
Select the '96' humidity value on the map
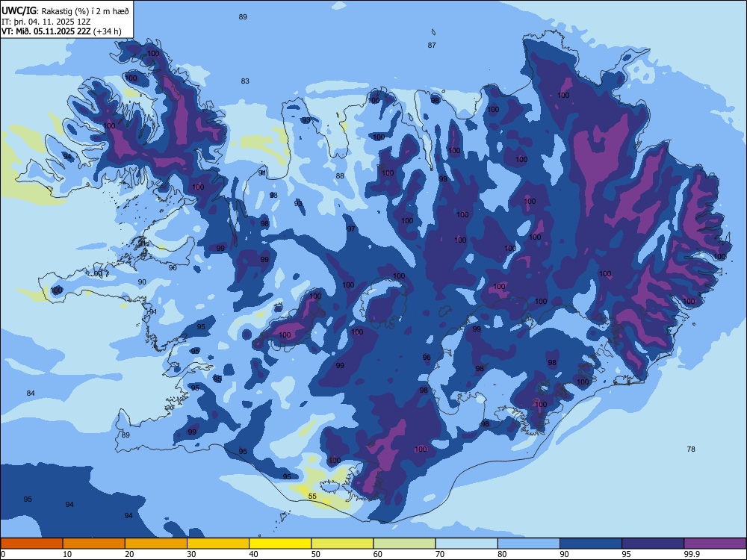pyautogui.click(x=427, y=357)
